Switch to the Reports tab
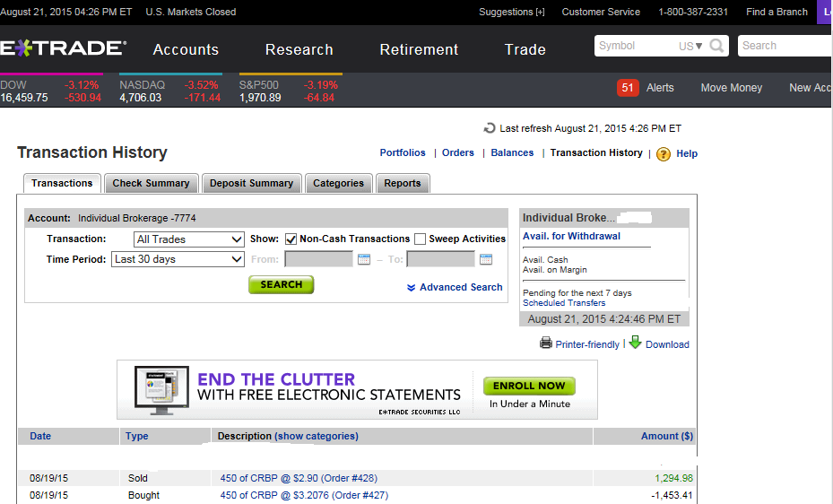 [403, 183]
